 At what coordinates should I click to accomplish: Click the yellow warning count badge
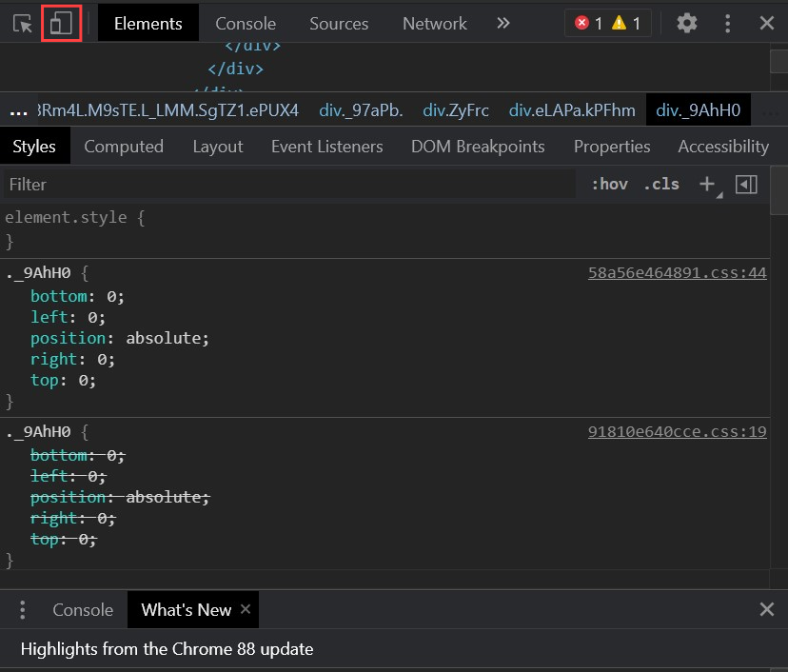pyautogui.click(x=625, y=23)
